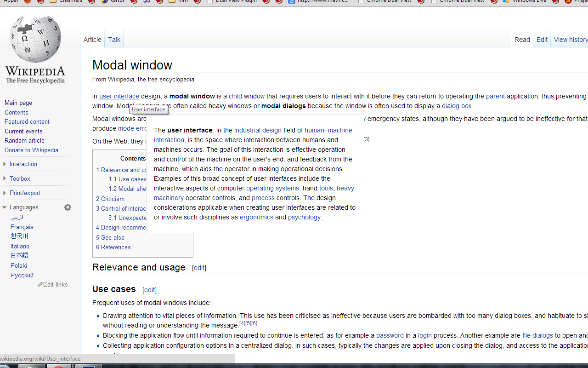Viewport: 588px width, 368px height.
Task: Switch to the Persian (فارسی) language version
Action: coord(17,217)
